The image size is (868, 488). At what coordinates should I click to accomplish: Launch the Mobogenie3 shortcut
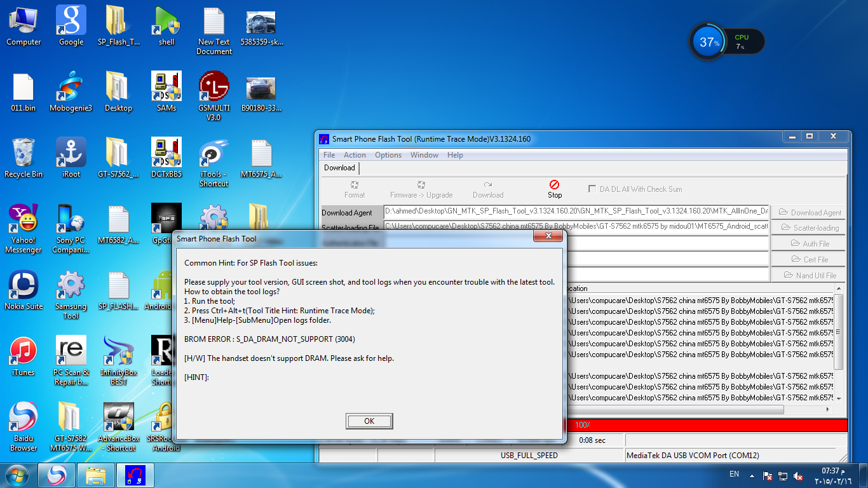click(x=71, y=92)
